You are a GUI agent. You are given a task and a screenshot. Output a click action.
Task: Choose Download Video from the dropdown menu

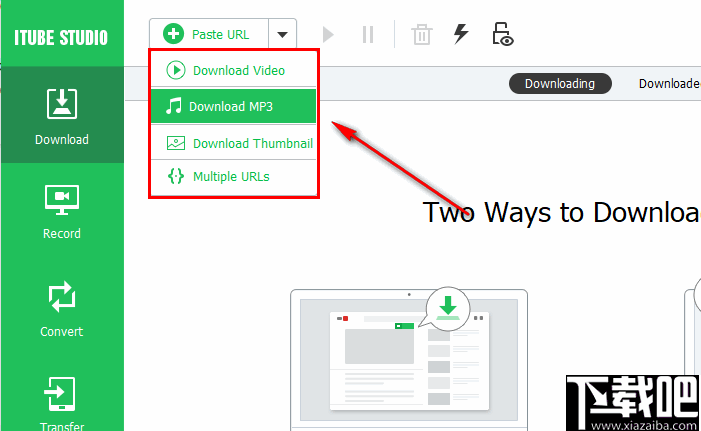233,70
